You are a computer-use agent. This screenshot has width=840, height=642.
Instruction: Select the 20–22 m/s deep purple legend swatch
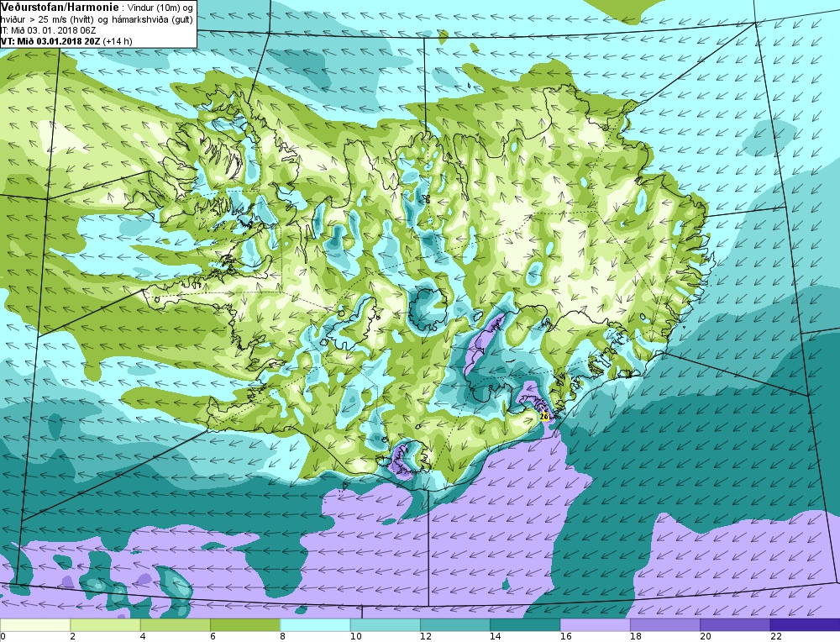[x=735, y=625]
